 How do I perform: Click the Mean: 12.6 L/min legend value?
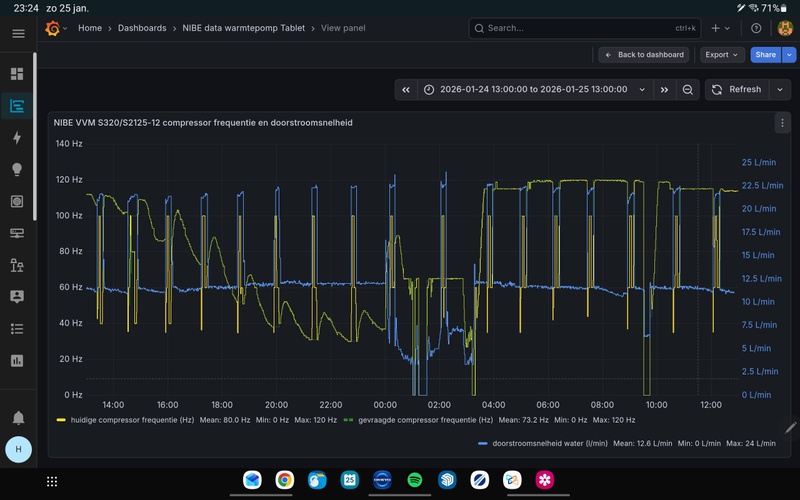642,443
